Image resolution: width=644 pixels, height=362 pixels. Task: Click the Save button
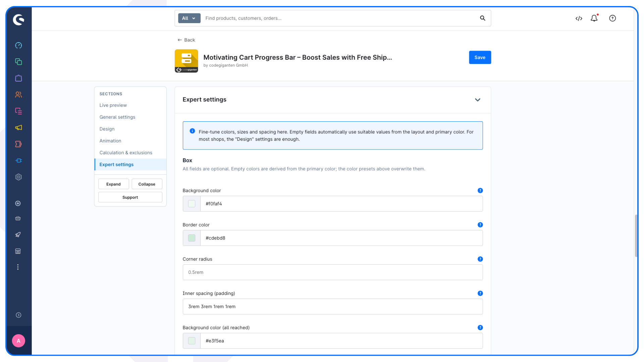pos(480,57)
